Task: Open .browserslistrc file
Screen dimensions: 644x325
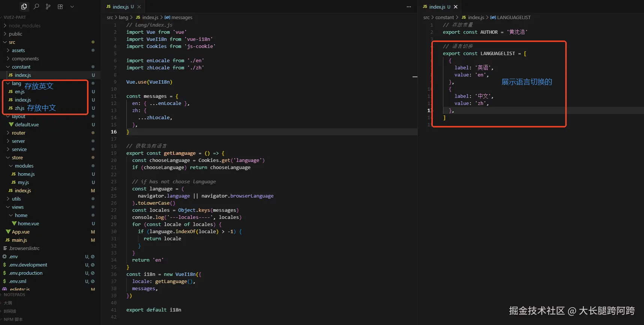Action: pyautogui.click(x=50, y=248)
